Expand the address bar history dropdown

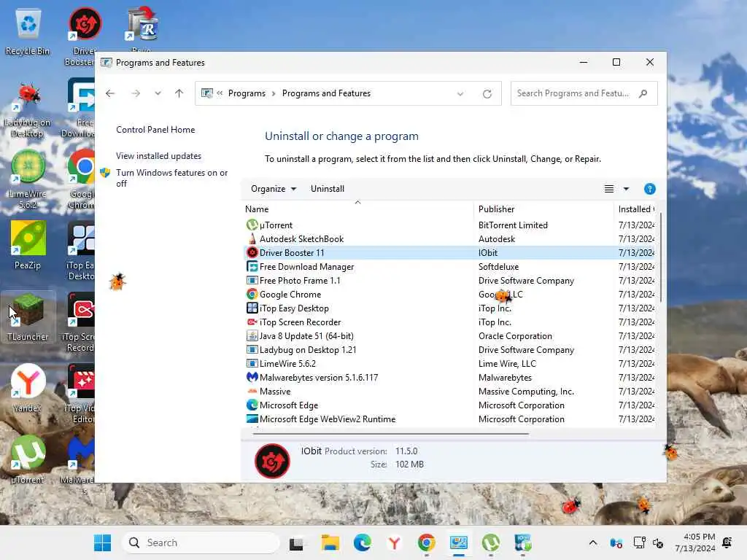(x=460, y=94)
